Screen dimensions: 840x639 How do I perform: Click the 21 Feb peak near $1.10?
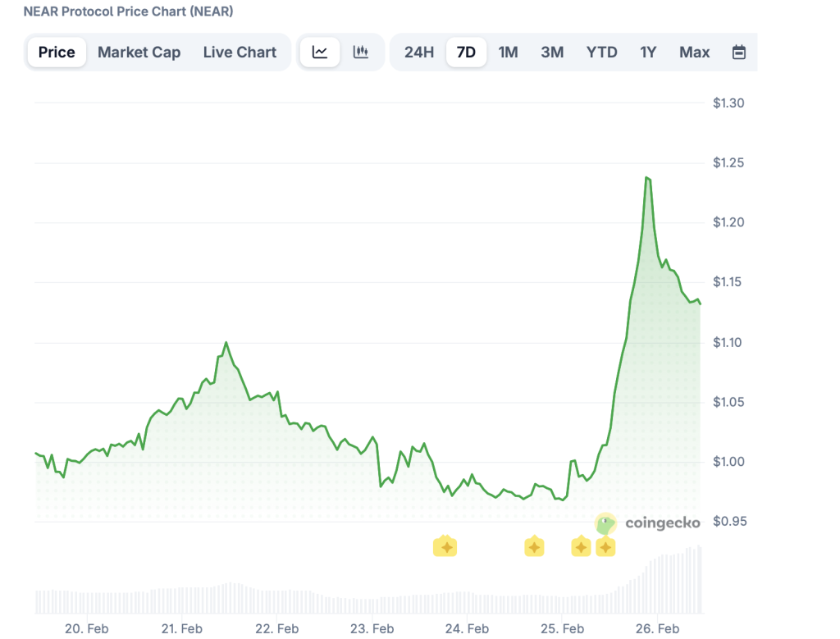(226, 343)
